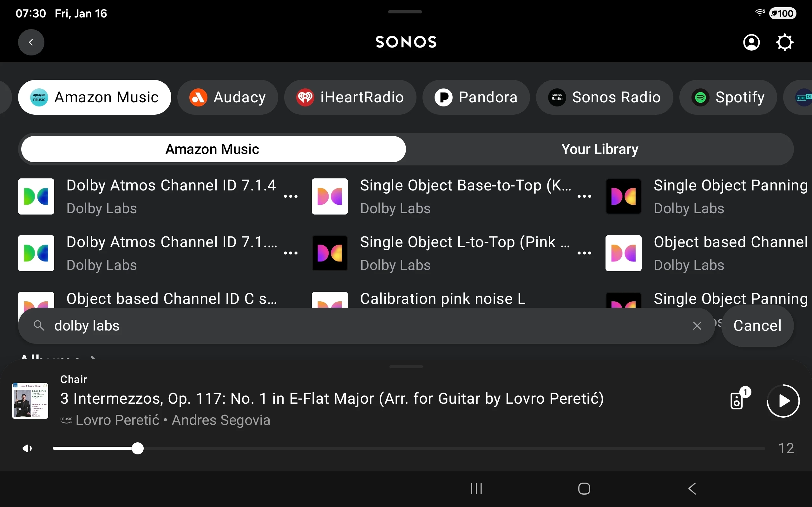Open options for Single Object Base-to-Top

click(x=584, y=196)
